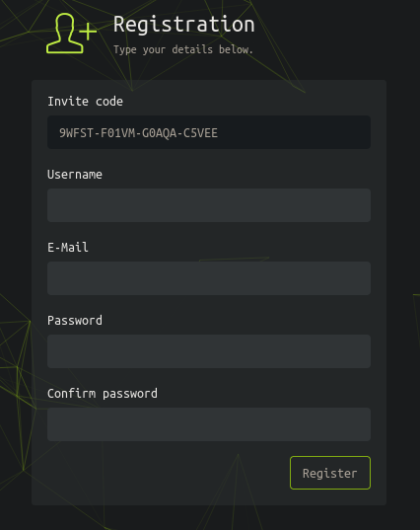Click the Username label text
Screen dimensions: 420x530
pos(75,175)
